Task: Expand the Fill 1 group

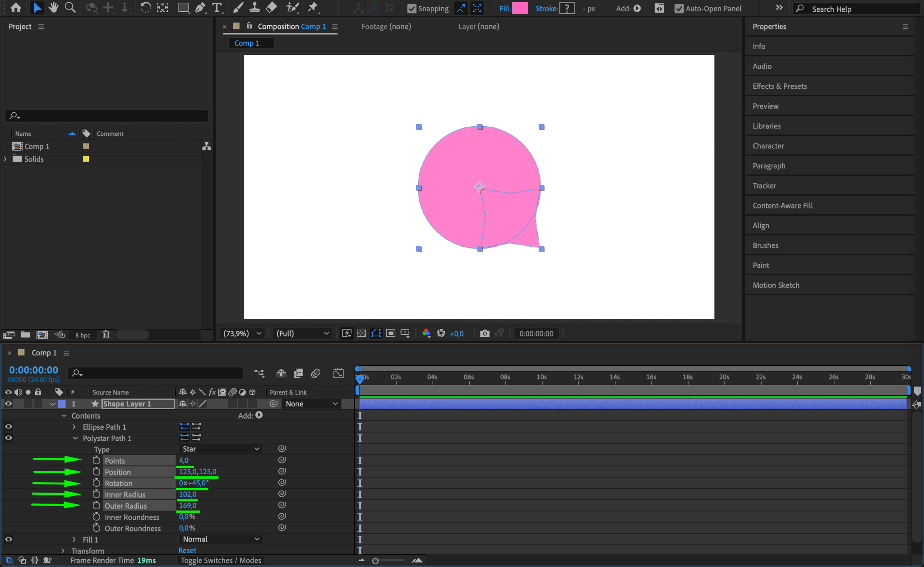Action: pos(74,539)
